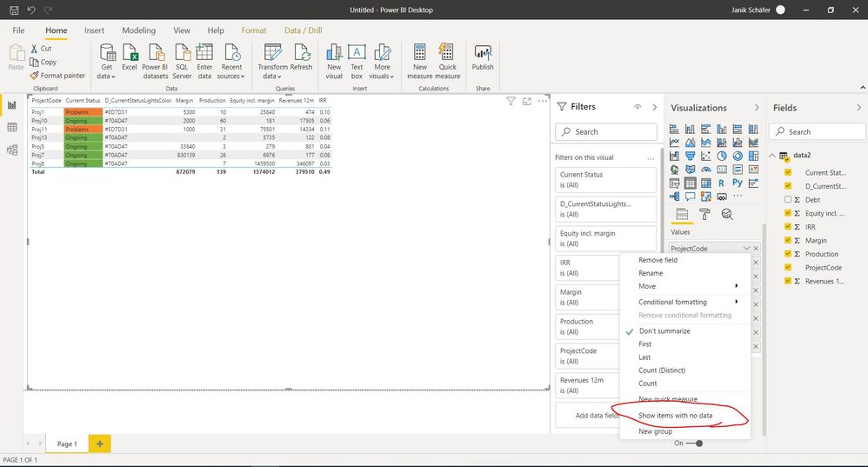Select the Python visual
Image resolution: width=868 pixels, height=467 pixels.
[738, 183]
